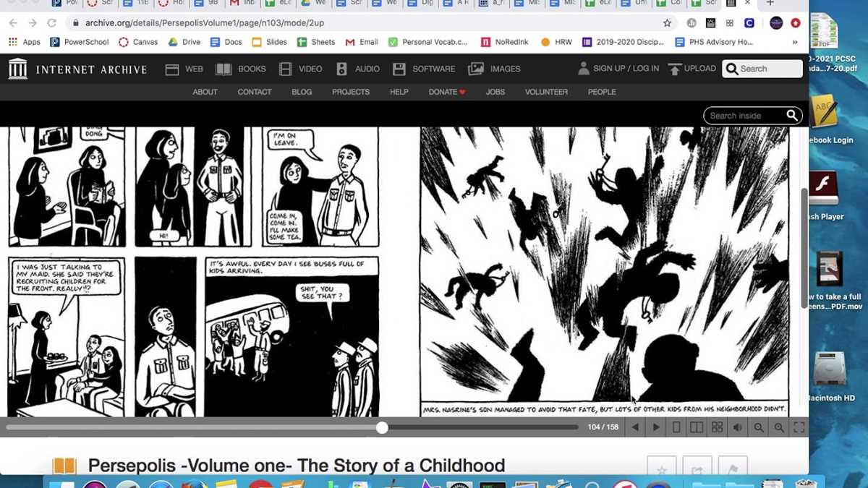868x488 pixels.
Task: Expand the hidden bookmarks overflow chevron
Action: [x=795, y=42]
